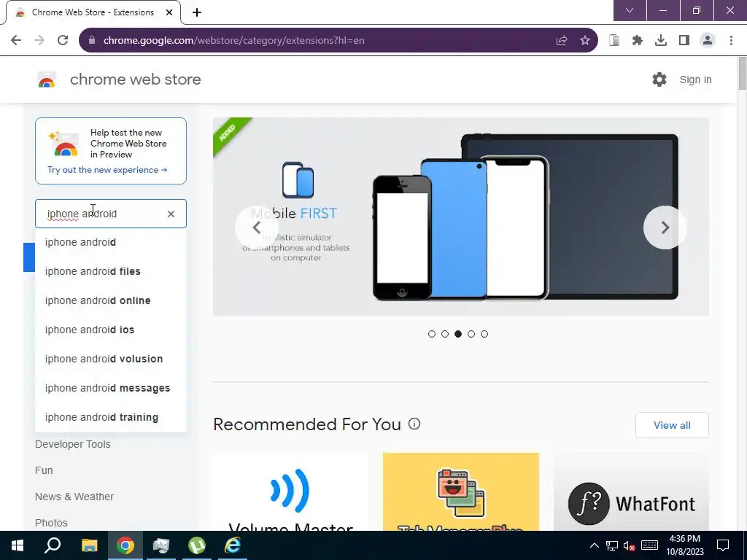747x560 pixels.
Task: Reload the Chrome Web Store page
Action: 63,41
